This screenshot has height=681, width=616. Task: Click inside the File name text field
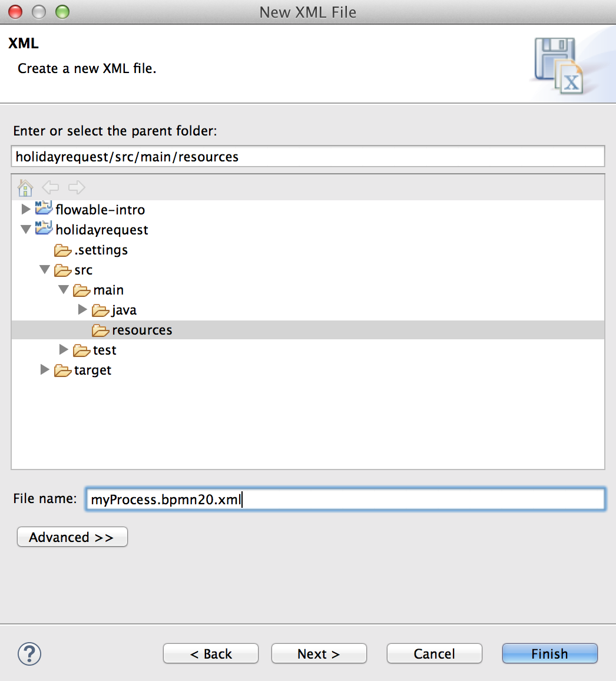pos(345,499)
